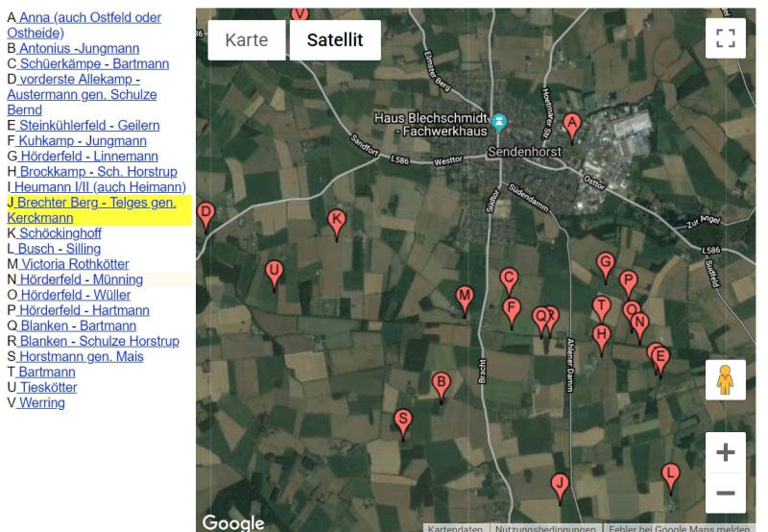Zoom in with the plus button
768x532 pixels.
click(726, 452)
